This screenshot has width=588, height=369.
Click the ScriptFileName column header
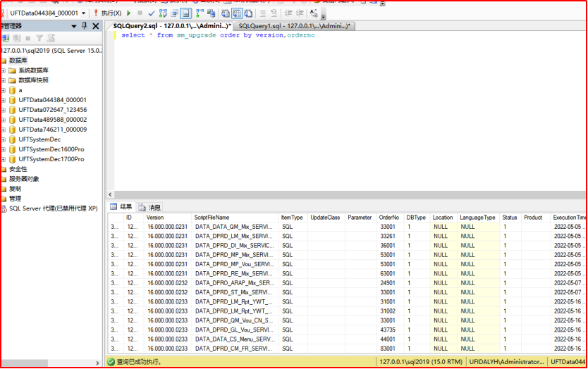(x=212, y=218)
